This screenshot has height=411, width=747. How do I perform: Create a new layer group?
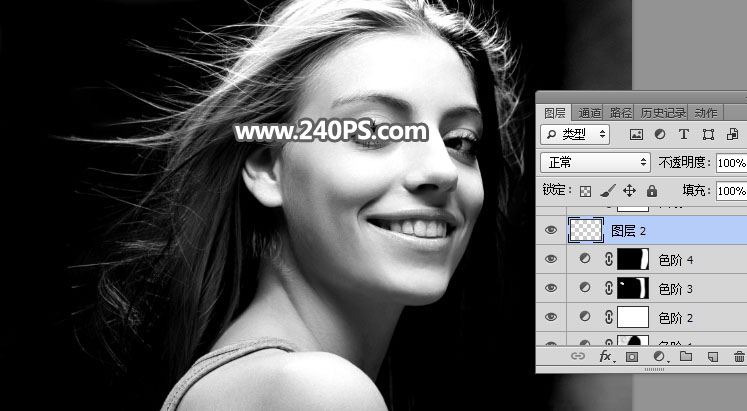click(686, 356)
